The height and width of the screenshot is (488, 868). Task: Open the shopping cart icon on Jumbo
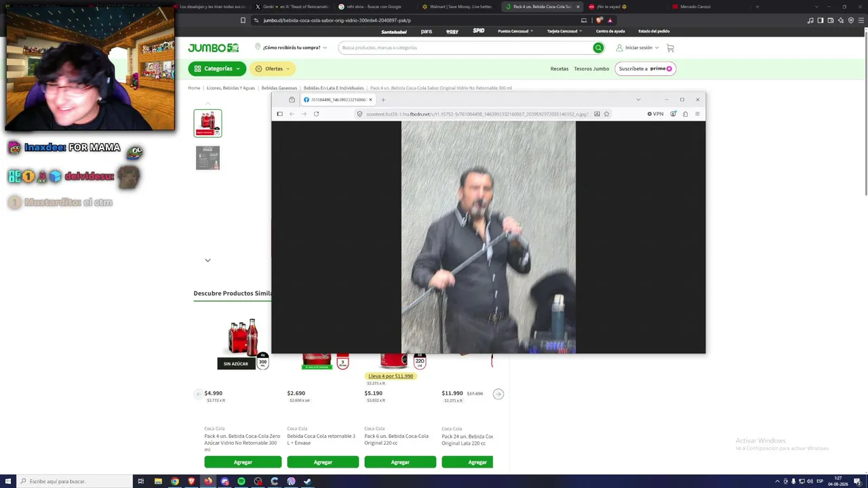pos(671,48)
